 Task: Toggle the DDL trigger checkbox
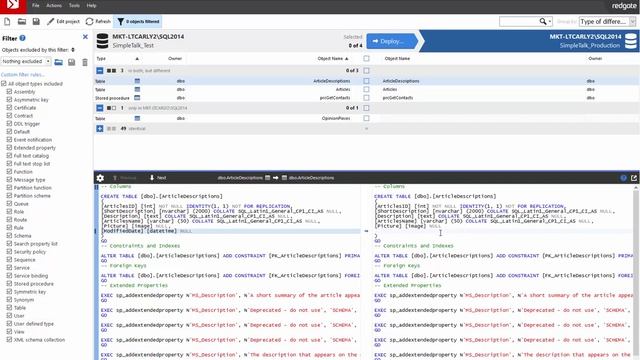pos(9,124)
